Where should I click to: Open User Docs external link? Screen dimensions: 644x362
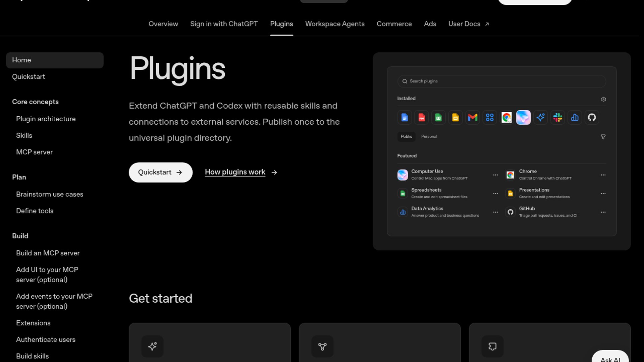pos(469,24)
